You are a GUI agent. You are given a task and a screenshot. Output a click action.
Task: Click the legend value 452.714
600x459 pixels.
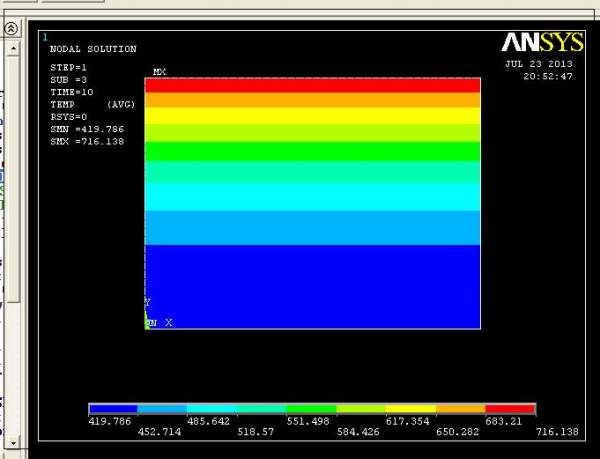click(160, 432)
